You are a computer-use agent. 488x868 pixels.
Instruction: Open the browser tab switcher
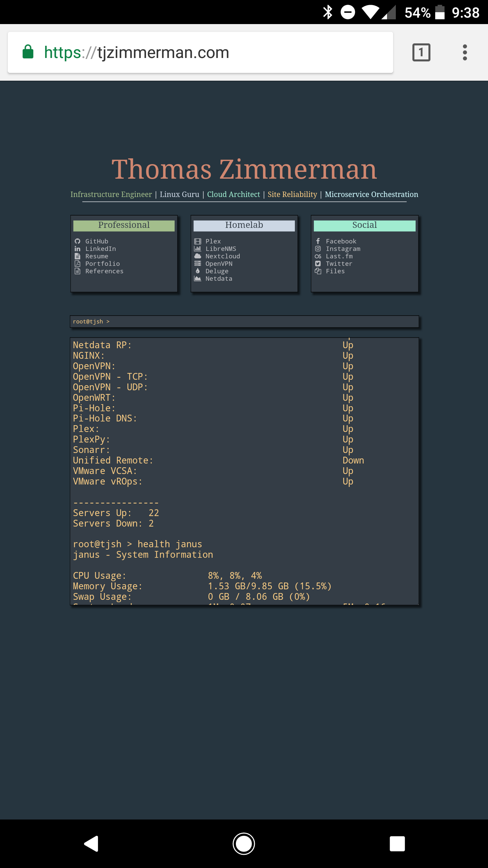point(421,52)
